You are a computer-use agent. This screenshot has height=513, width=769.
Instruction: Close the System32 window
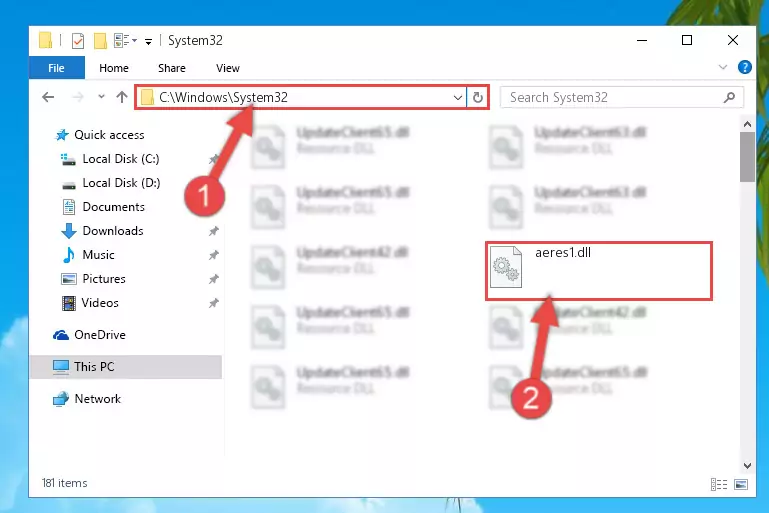tap(733, 40)
